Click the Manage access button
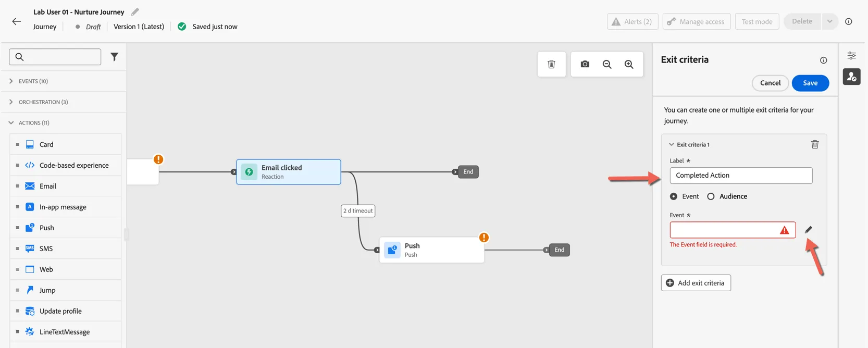The image size is (868, 348). point(697,21)
